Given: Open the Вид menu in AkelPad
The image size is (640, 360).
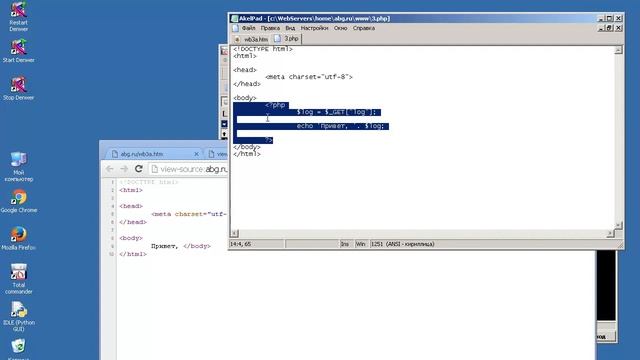Looking at the screenshot, I should [x=290, y=28].
